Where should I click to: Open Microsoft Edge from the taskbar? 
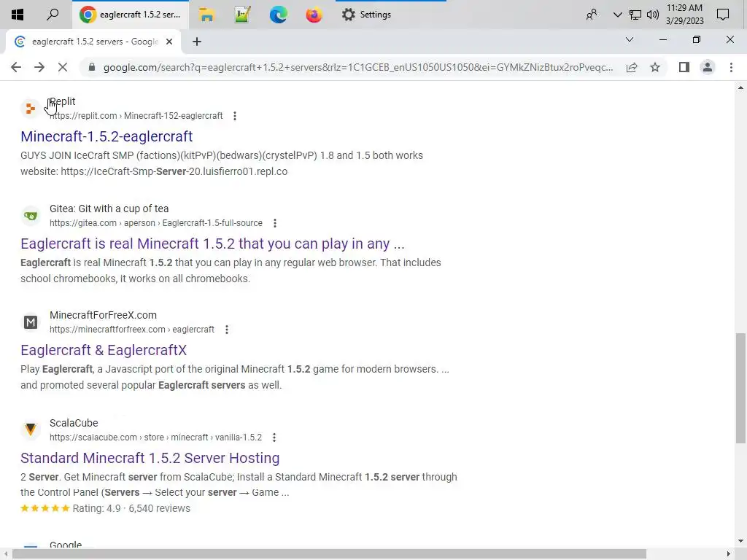click(x=278, y=15)
